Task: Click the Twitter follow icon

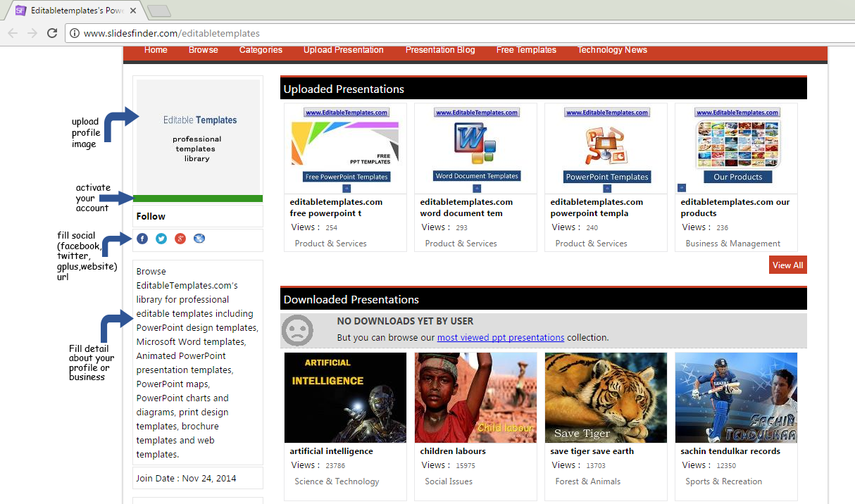Action: (x=161, y=239)
